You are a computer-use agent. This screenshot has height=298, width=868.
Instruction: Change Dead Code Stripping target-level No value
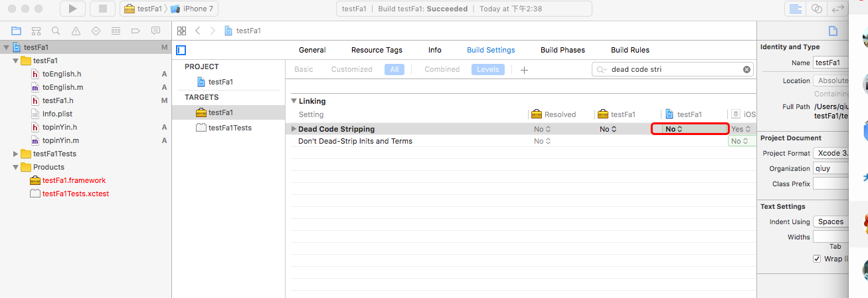tap(608, 129)
